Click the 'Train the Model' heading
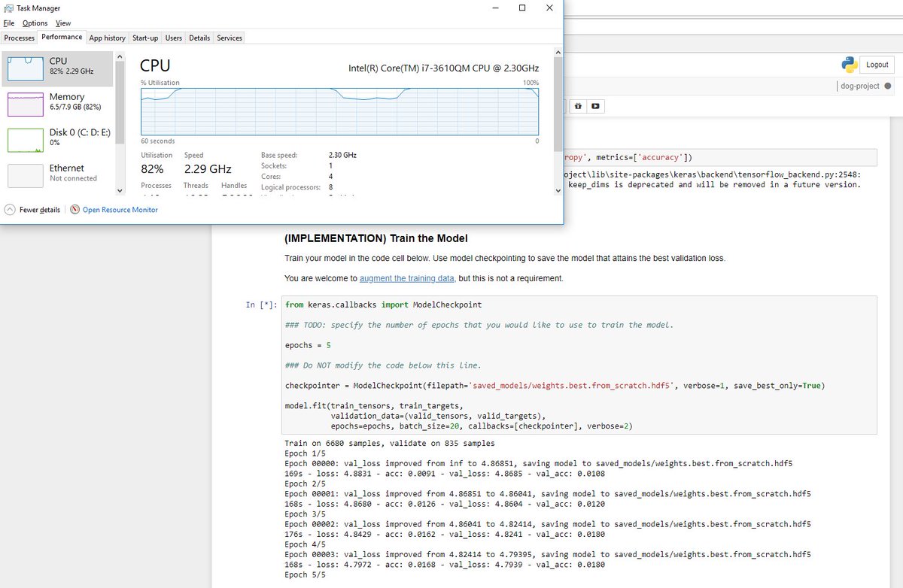The width and height of the screenshot is (903, 588). click(x=376, y=238)
